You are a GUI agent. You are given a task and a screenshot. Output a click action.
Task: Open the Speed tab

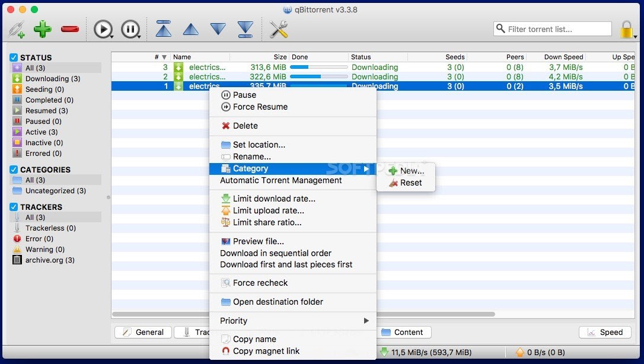point(605,332)
